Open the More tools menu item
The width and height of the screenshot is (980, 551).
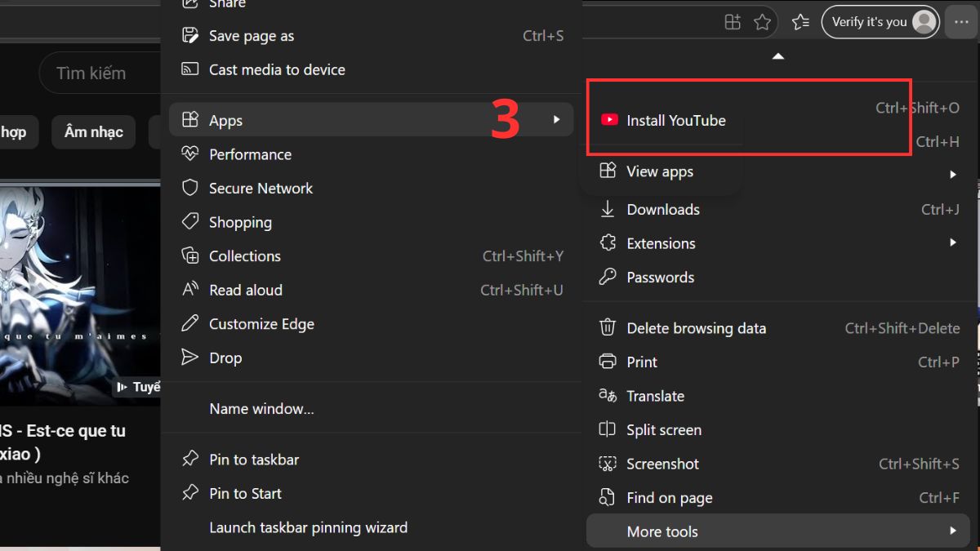tap(779, 531)
